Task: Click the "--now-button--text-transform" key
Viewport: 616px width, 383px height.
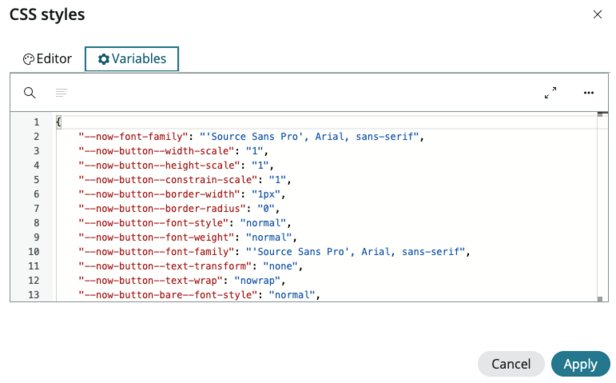Action: [165, 266]
